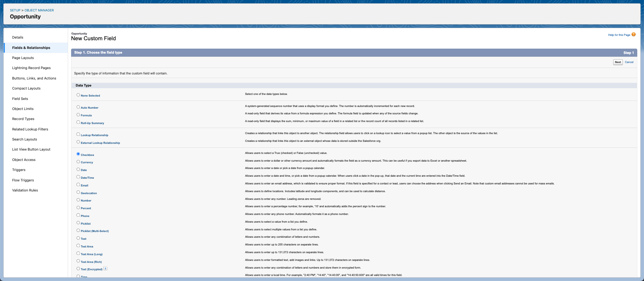Click the Opportunity page title
644x281 pixels.
point(25,17)
